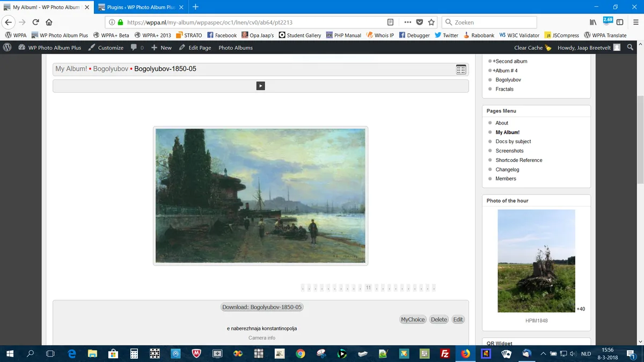644x362 pixels.
Task: Open the calendar icon in breadcrumb bar
Action: [461, 69]
